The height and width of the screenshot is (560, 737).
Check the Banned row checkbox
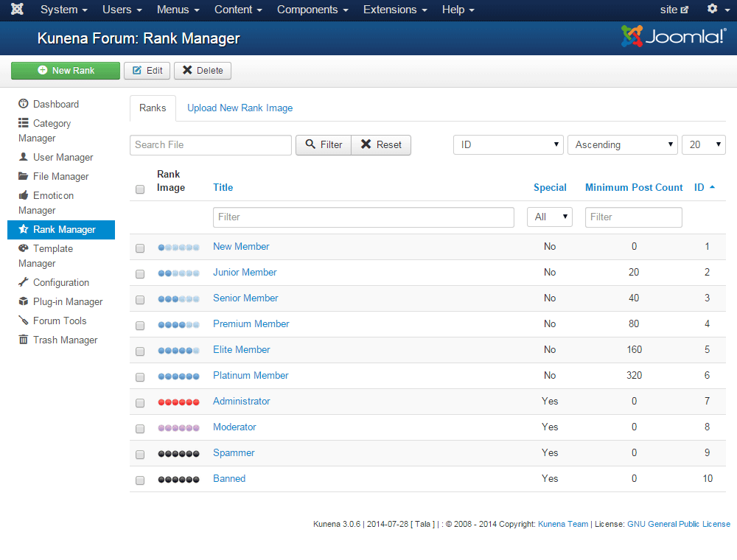click(140, 480)
